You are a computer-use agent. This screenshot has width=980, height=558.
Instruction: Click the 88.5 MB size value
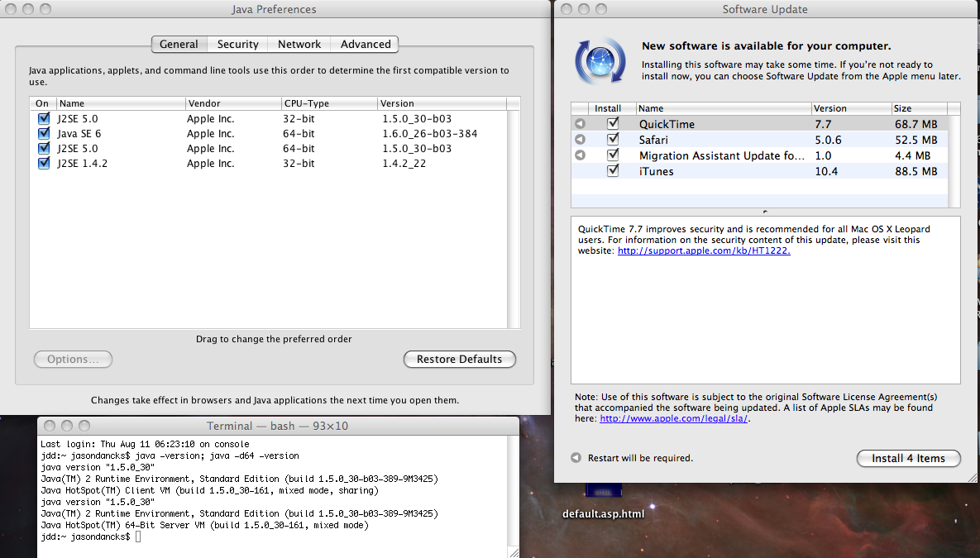click(915, 171)
